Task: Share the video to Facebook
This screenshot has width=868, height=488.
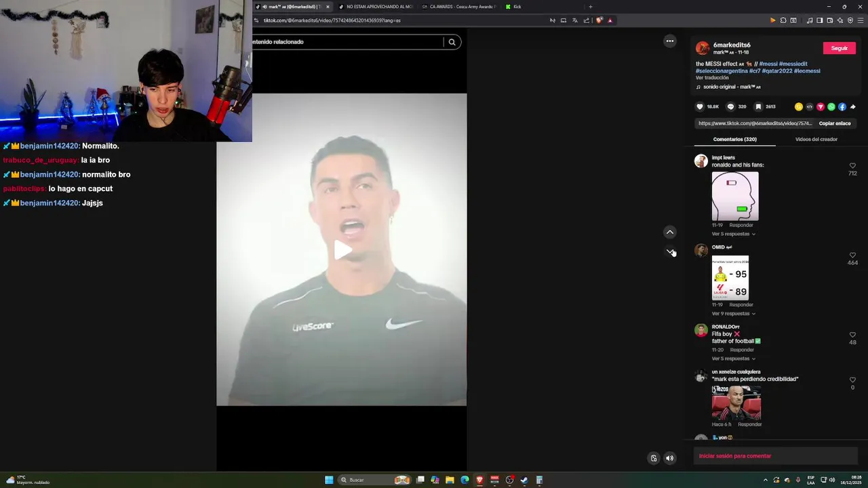Action: click(842, 107)
